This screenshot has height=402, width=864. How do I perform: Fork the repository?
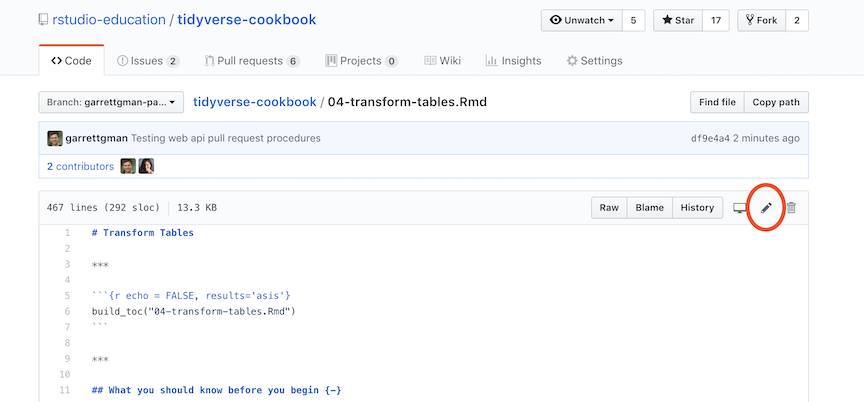[760, 20]
